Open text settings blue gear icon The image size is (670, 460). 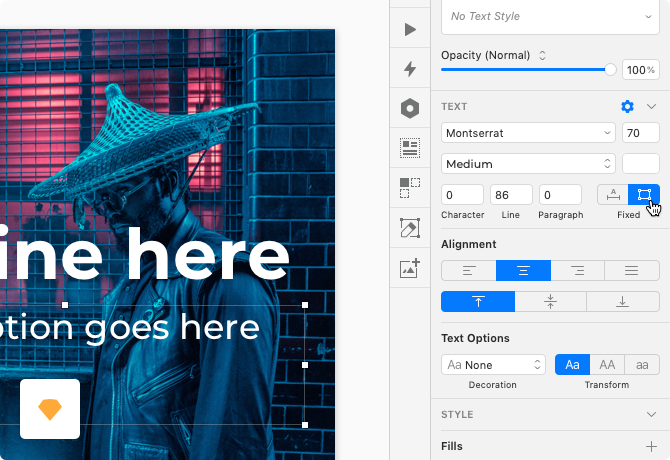point(627,106)
